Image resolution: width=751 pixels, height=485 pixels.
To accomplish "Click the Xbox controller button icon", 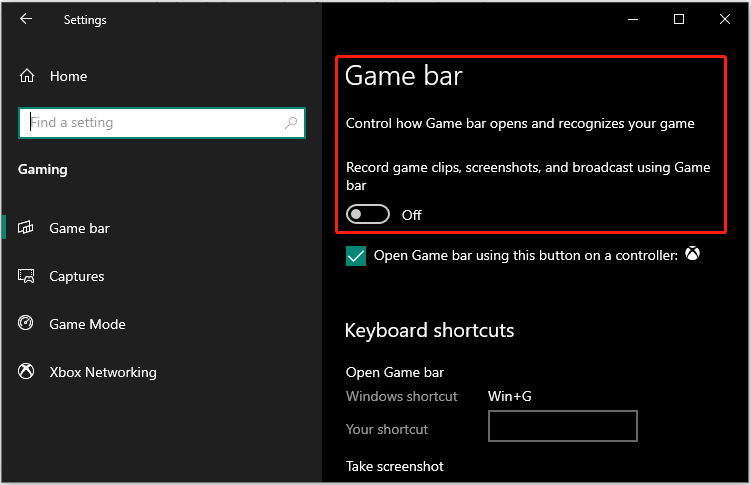I will [x=693, y=253].
